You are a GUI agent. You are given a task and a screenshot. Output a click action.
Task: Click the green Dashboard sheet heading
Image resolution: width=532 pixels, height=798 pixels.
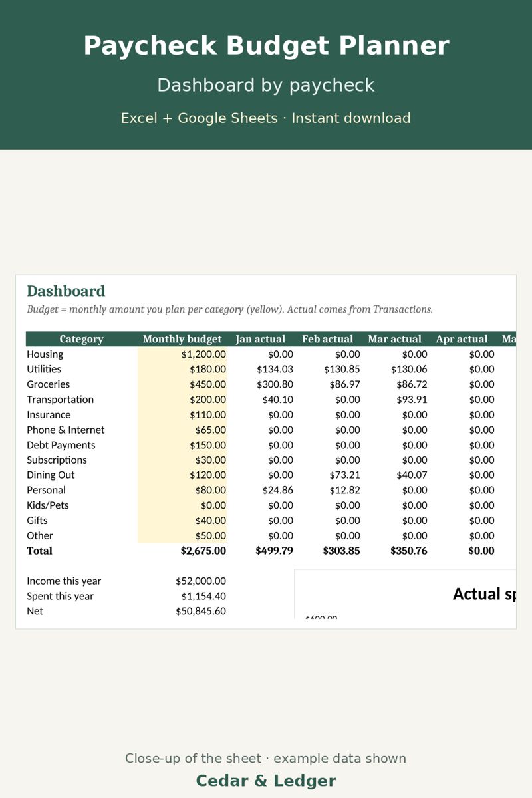(66, 291)
